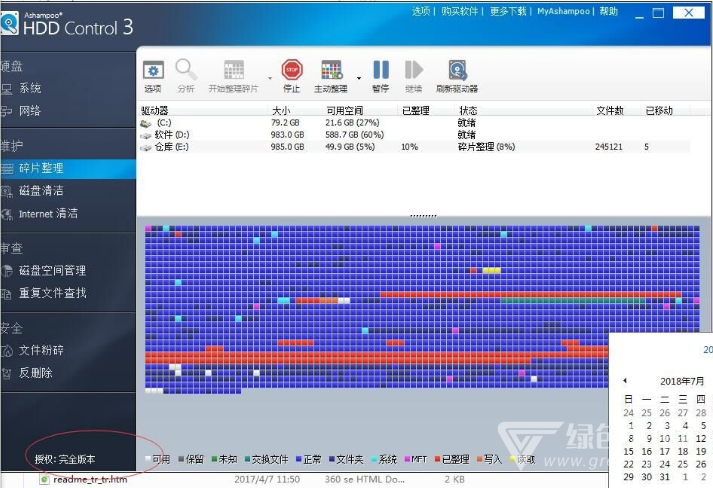713x488 pixels.
Task: Click the 碎片整理 (8%) status cell
Action: point(486,147)
